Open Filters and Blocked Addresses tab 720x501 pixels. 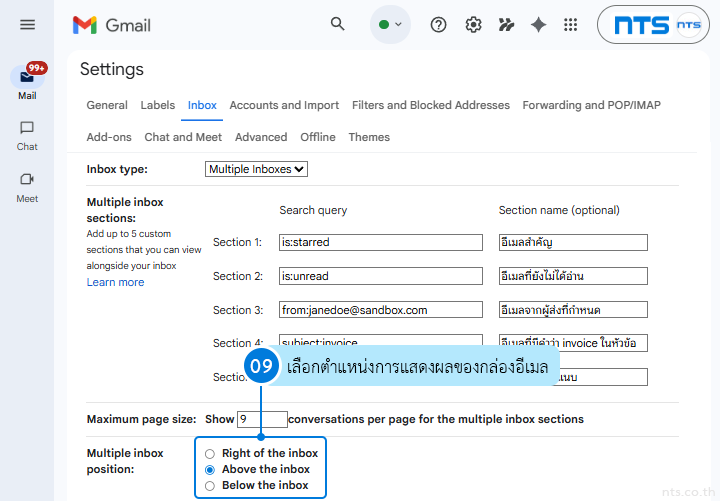coord(431,105)
